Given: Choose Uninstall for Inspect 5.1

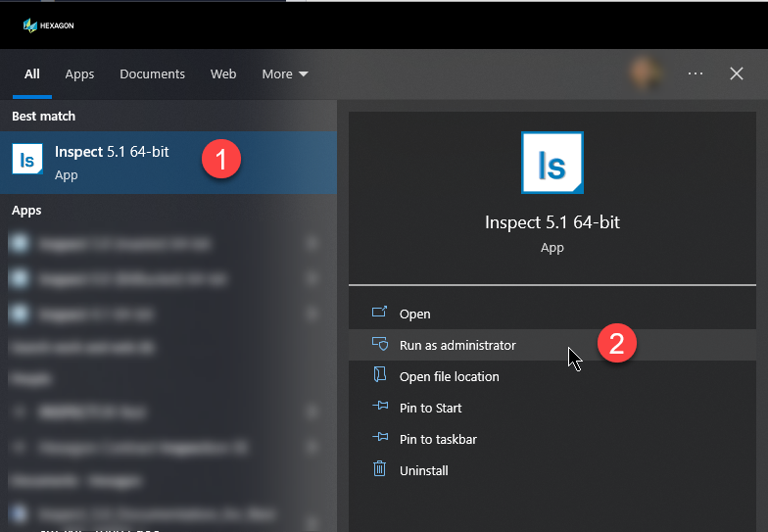Looking at the screenshot, I should click(x=552, y=470).
